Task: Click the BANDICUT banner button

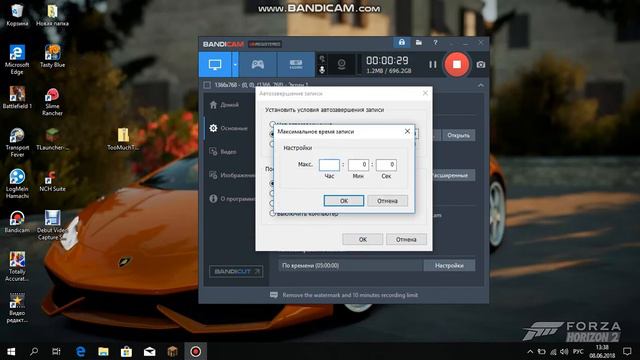Action: 236,271
